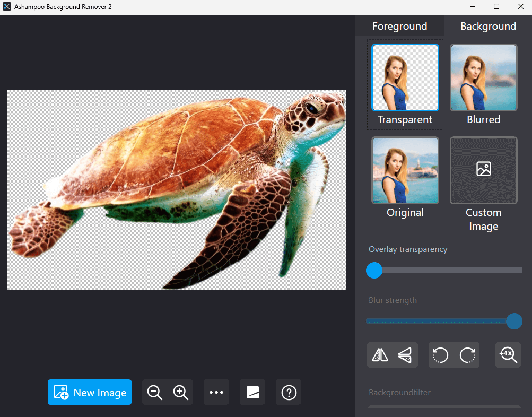The height and width of the screenshot is (417, 532).
Task: Click the New Image button
Action: coord(90,393)
